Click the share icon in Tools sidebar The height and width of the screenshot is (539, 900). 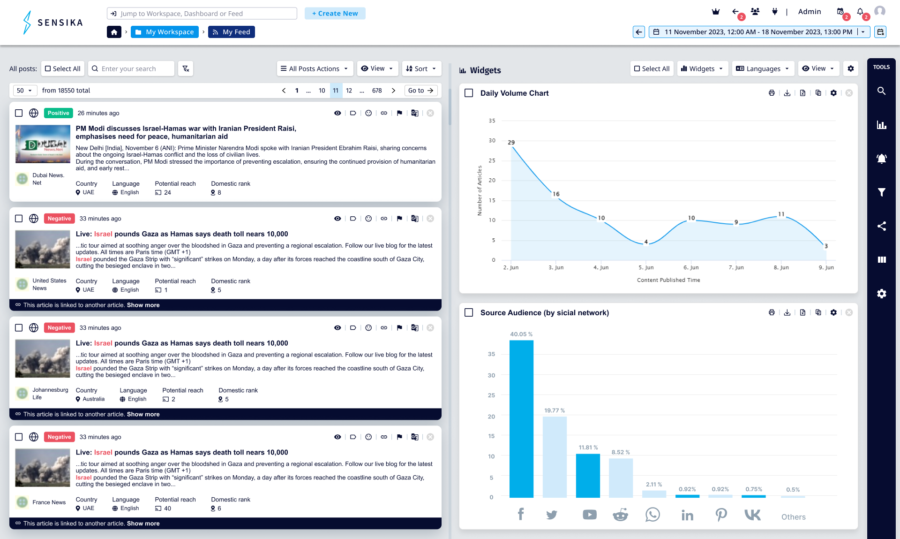coord(881,226)
